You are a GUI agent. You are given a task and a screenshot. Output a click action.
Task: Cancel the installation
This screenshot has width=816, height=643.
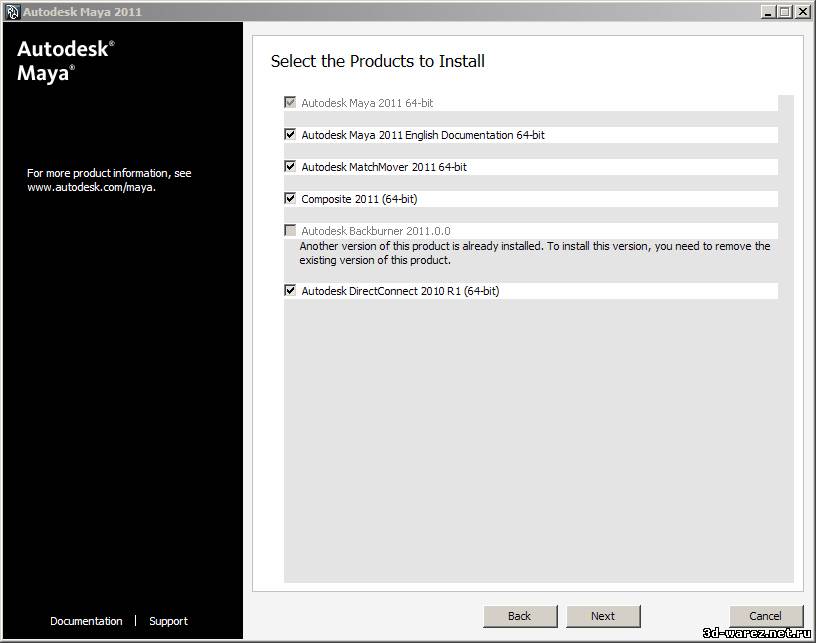766,616
